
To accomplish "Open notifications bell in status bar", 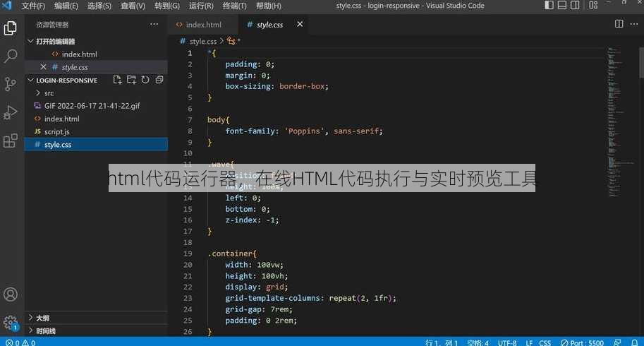I will pos(635,342).
